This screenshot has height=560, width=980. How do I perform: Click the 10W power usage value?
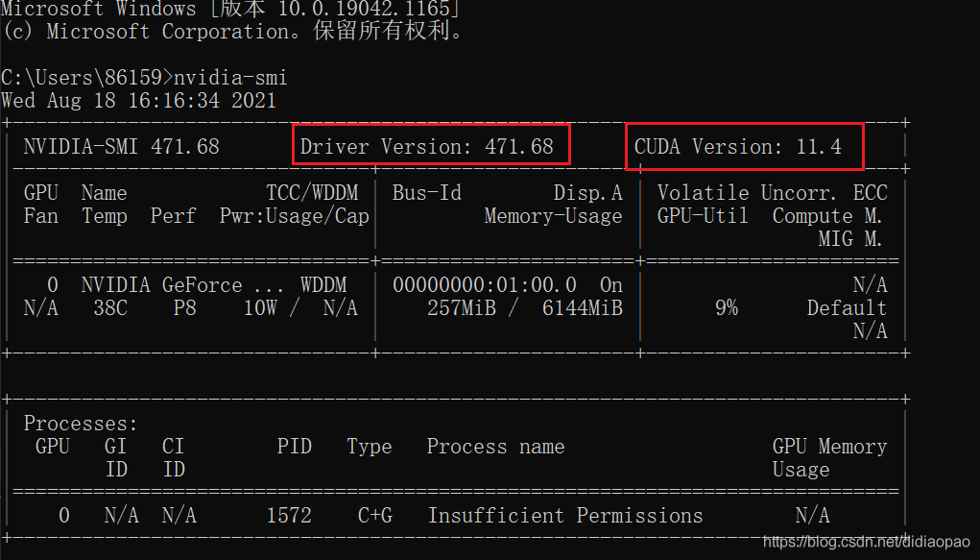click(259, 308)
